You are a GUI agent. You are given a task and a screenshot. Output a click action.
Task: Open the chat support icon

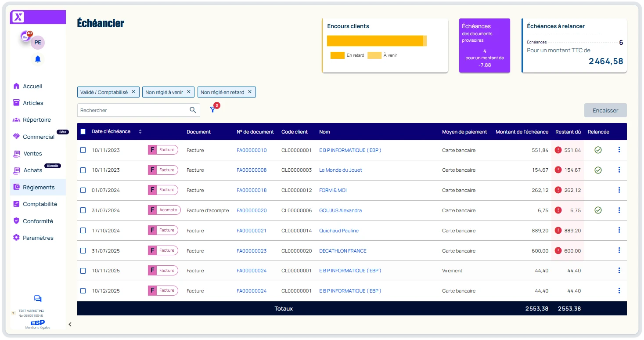(38, 299)
